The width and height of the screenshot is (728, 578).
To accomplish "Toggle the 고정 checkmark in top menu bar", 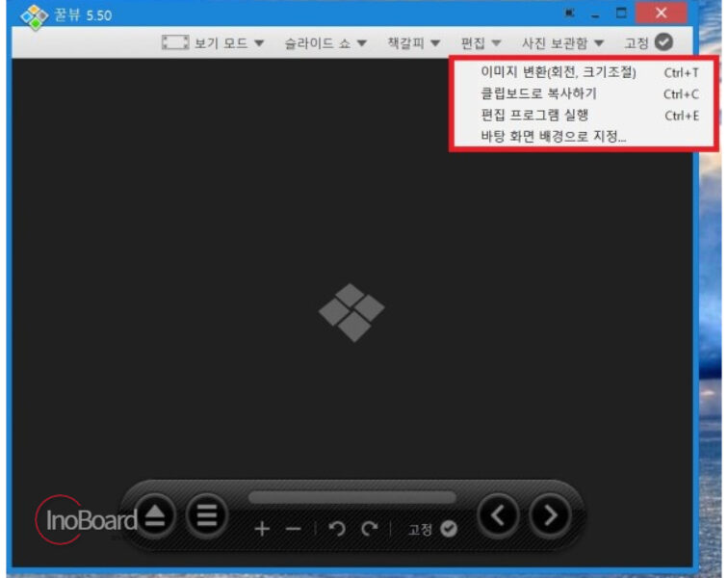I will [x=663, y=42].
